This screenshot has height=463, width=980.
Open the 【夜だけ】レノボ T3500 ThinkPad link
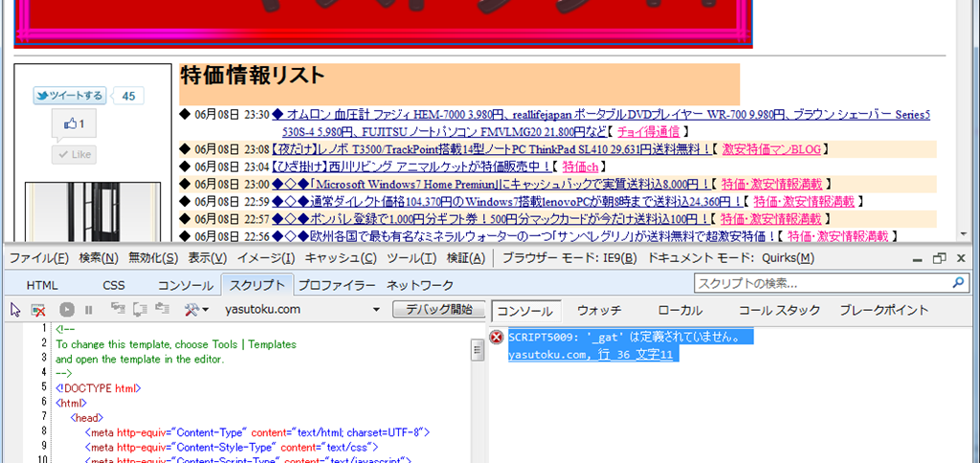[x=491, y=149]
